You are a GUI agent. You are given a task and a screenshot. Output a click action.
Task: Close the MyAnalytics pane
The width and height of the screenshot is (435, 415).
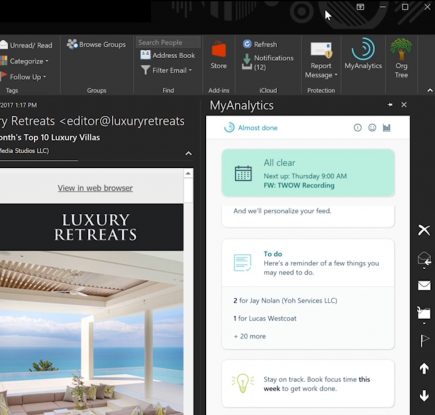404,105
